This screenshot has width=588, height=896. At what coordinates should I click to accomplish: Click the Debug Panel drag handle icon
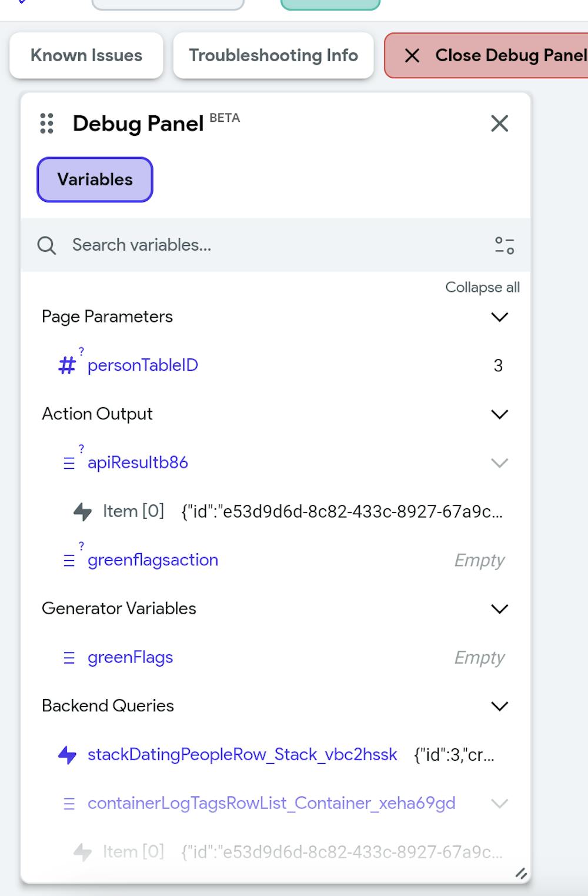pos(47,124)
